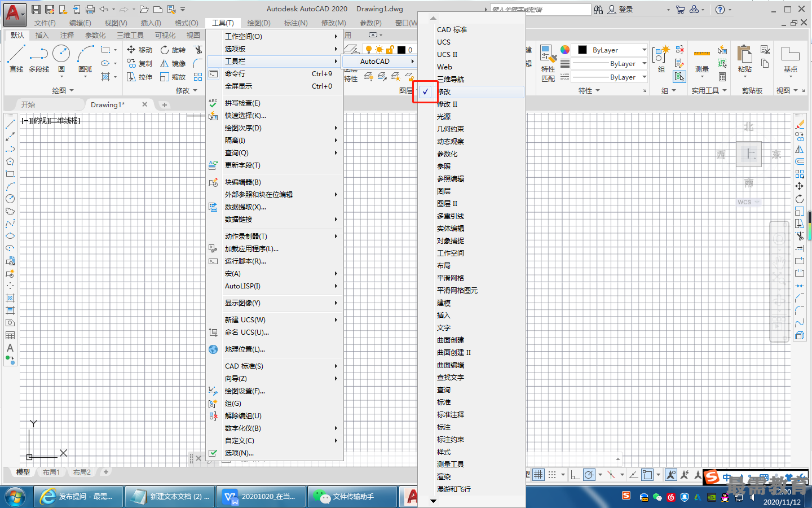Click the Undo arrow icon
Viewport: 812px width, 508px height.
point(104,10)
